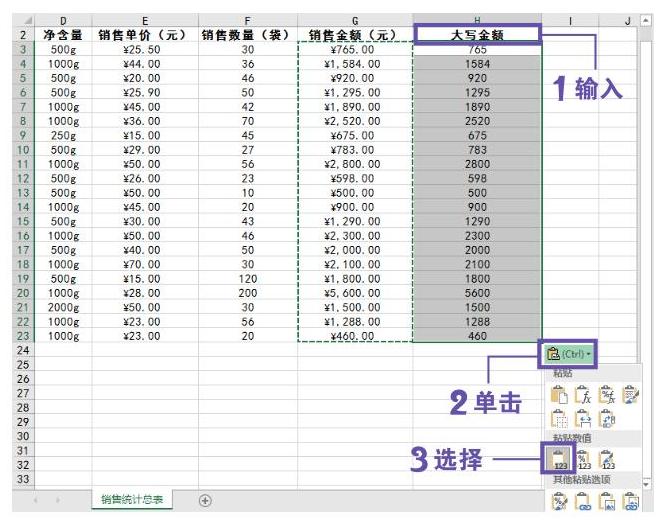Pick Keep Source Column Widths paste icon
Viewport: 662px width, 523px height.
click(x=583, y=419)
